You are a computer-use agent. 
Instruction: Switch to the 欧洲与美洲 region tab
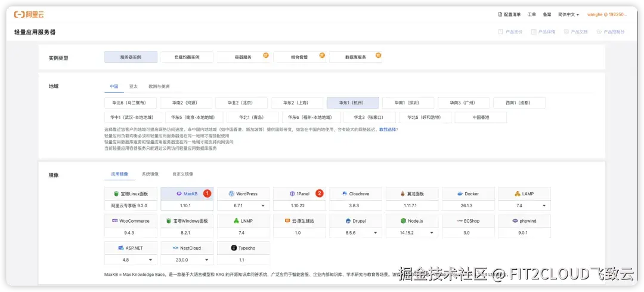pyautogui.click(x=159, y=87)
